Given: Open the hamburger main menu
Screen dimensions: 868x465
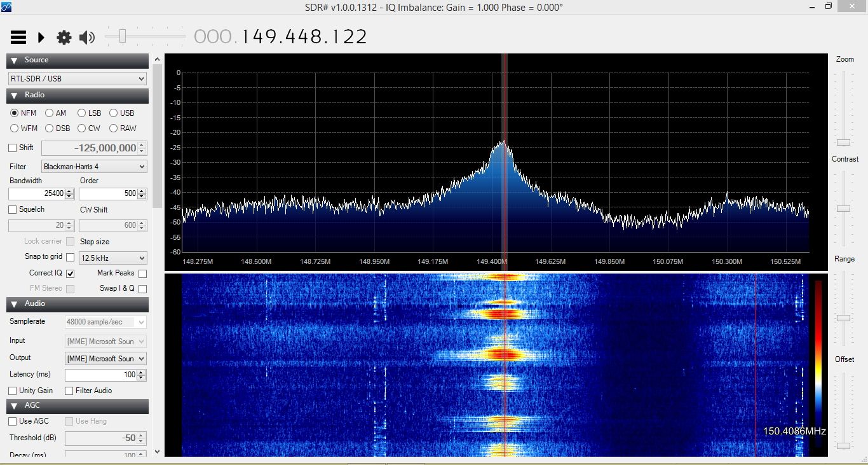Looking at the screenshot, I should [18, 38].
